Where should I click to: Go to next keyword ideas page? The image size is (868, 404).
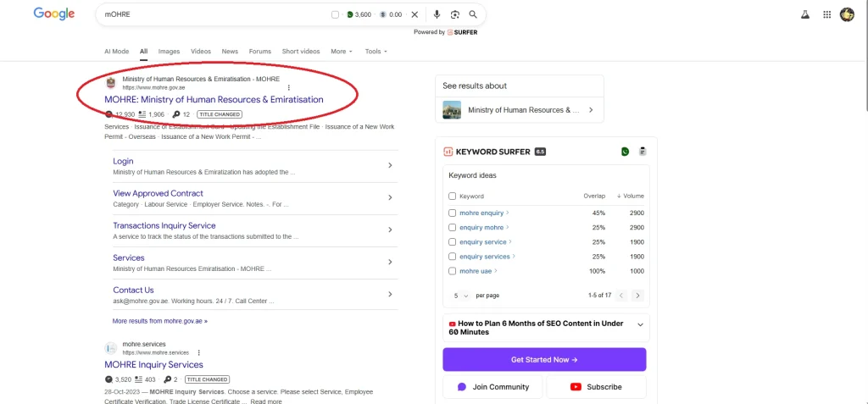pos(637,296)
